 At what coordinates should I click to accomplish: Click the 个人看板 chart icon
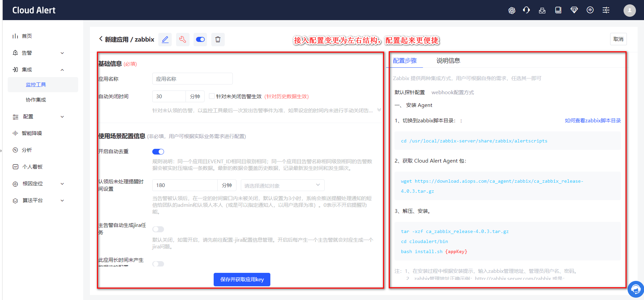[15, 167]
